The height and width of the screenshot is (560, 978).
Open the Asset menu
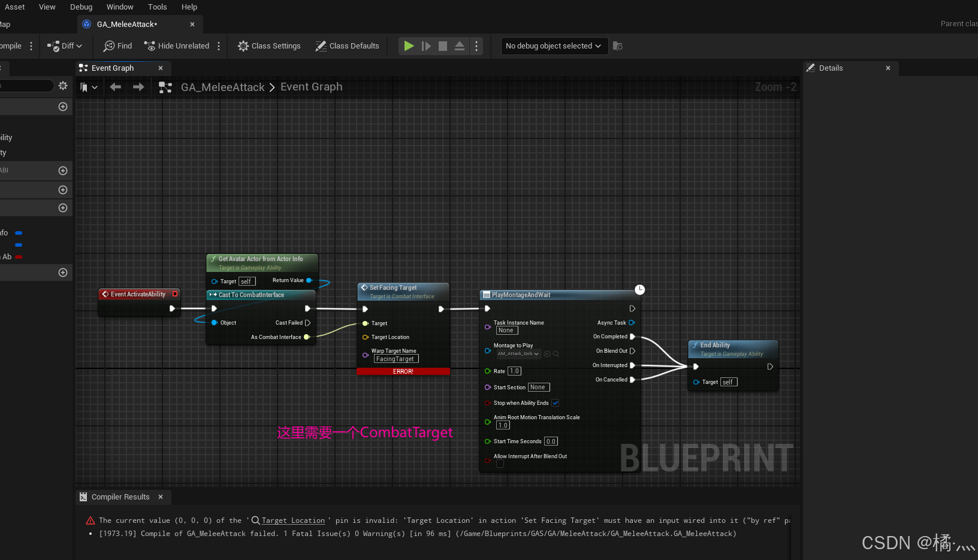(x=14, y=7)
